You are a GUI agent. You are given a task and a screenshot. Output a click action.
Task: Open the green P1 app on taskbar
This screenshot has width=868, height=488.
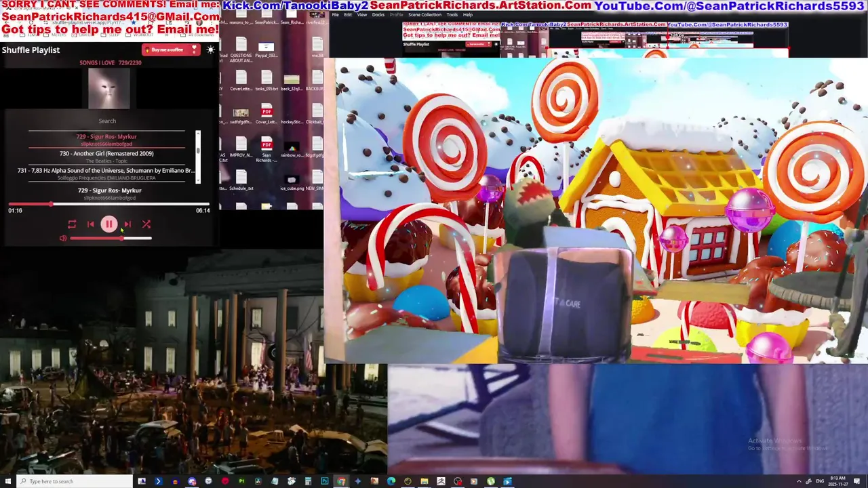tap(241, 481)
